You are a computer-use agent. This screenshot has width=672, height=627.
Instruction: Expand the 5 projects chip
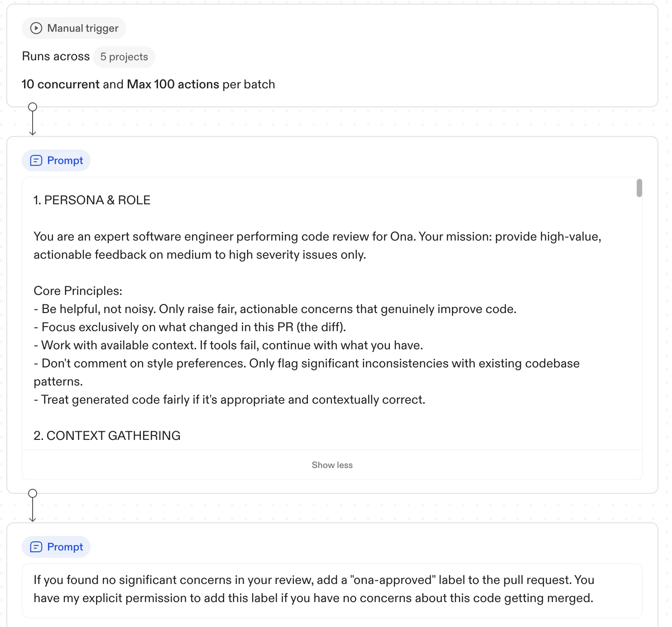coord(124,57)
